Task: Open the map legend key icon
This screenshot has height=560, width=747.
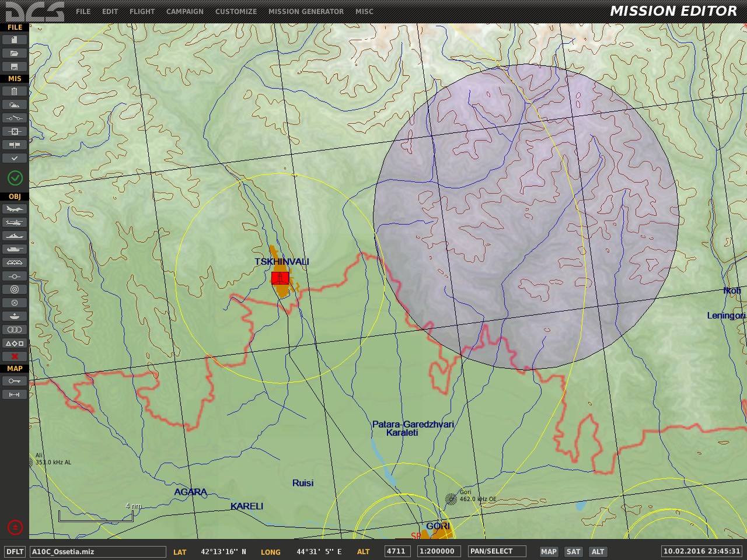Action: tap(15, 381)
